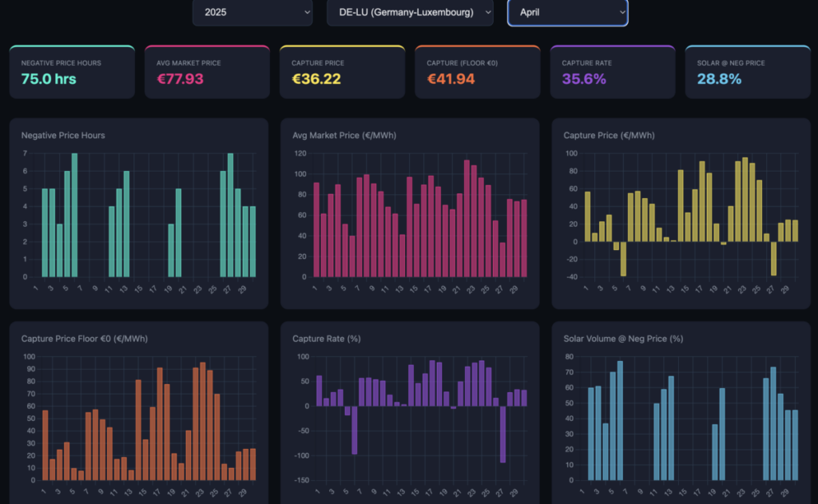818x504 pixels.
Task: Click the large negative bar in Capture Rate chart
Action: click(x=502, y=435)
